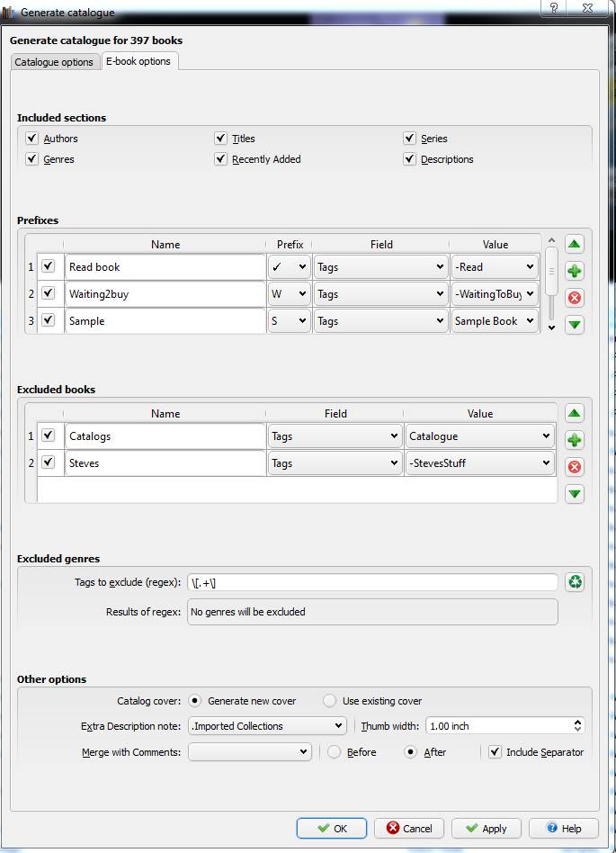The height and width of the screenshot is (853, 616).
Task: Open prefix symbol dropdown for Read book
Action: click(290, 267)
